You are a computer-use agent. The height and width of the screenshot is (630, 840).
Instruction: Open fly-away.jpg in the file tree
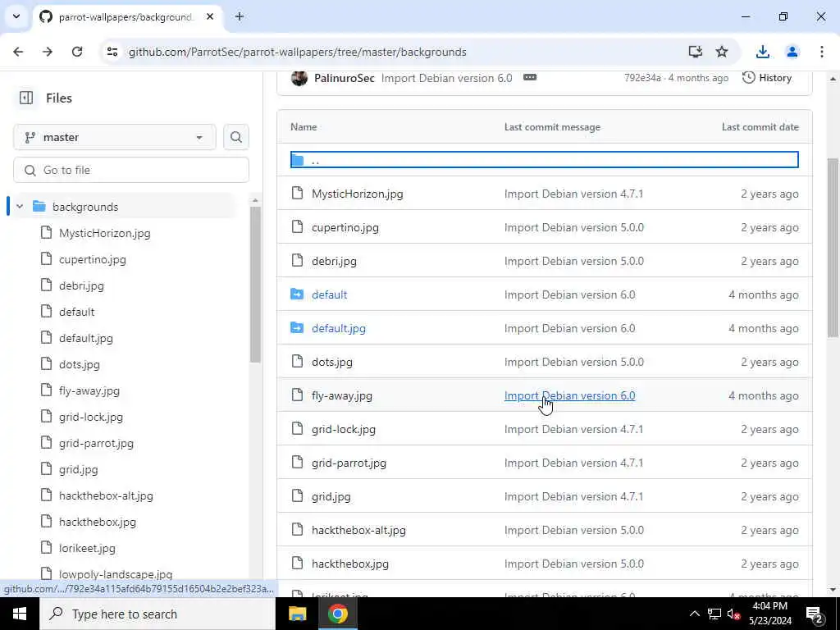point(89,390)
